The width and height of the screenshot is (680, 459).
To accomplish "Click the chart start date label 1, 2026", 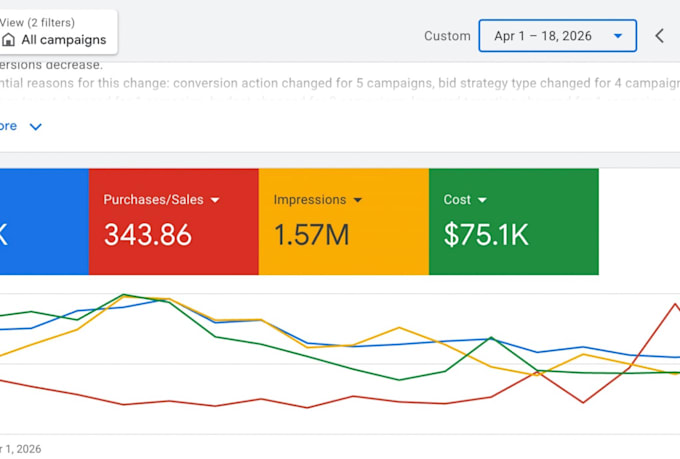I will [21, 449].
